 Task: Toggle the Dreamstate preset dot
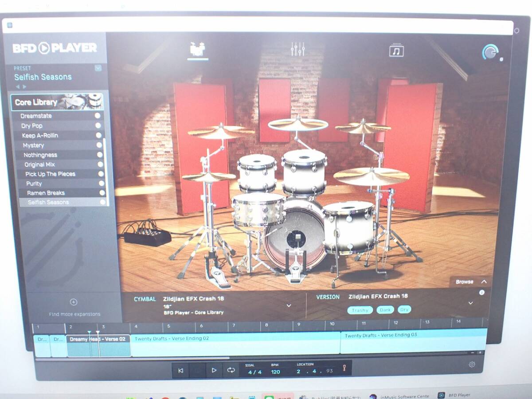[x=97, y=116]
